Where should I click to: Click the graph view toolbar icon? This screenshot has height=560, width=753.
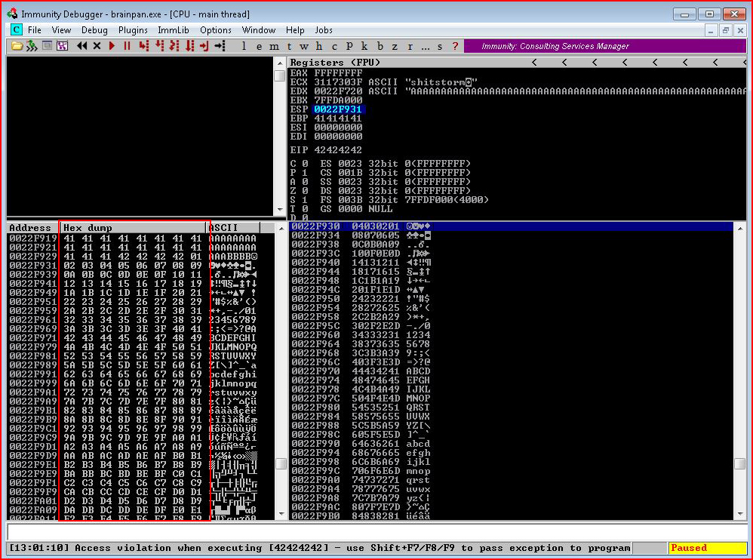[62, 46]
